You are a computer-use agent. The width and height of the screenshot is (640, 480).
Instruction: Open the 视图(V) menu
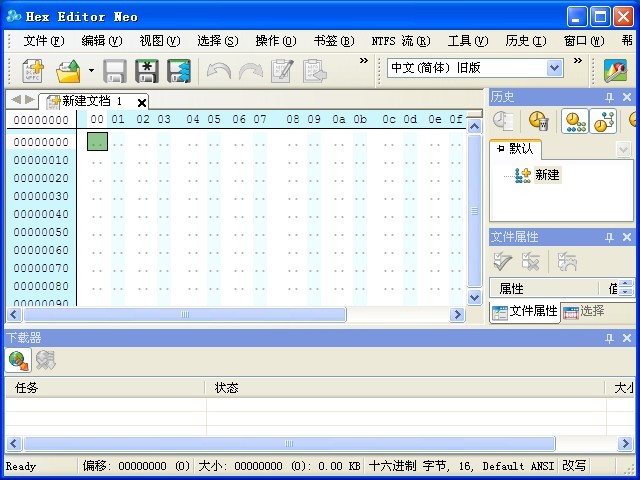pos(160,41)
